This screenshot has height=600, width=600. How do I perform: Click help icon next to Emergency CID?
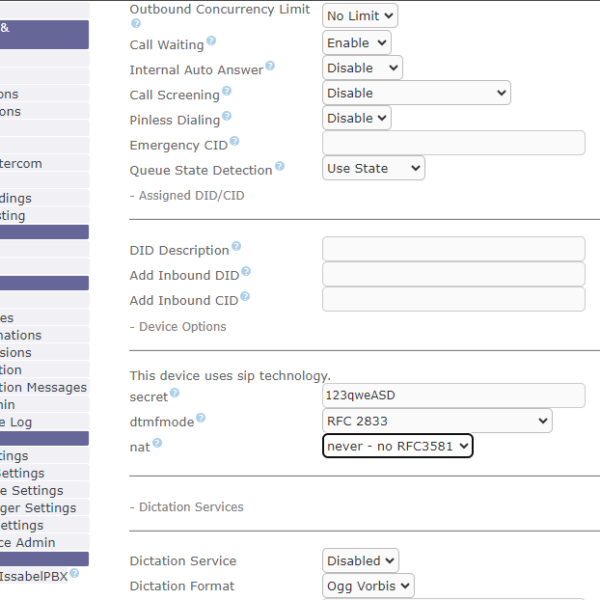point(235,143)
